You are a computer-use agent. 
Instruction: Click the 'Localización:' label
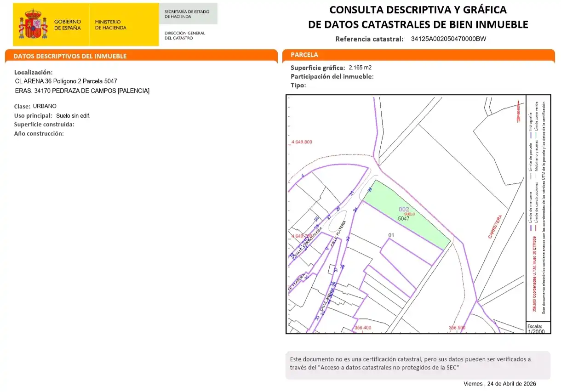pos(34,72)
